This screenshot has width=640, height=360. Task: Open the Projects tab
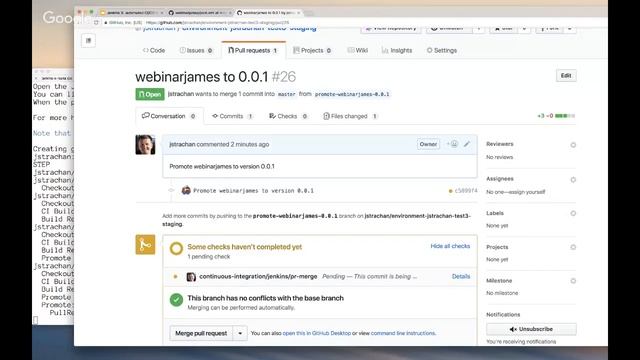click(312, 50)
